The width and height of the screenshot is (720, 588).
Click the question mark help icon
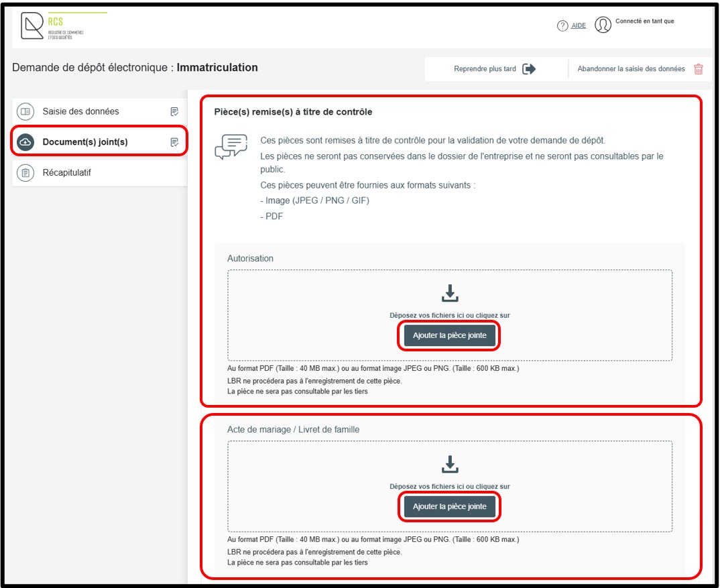click(562, 25)
